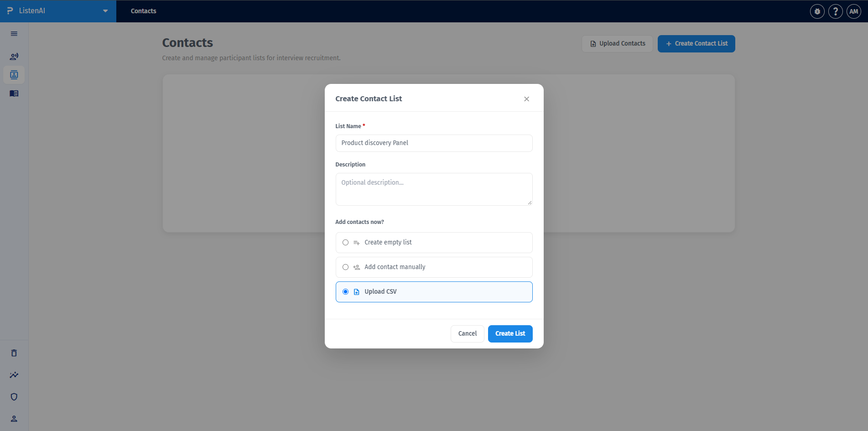Viewport: 868px width, 431px height.
Task: Open the person profile icon in sidebar
Action: coord(14,419)
